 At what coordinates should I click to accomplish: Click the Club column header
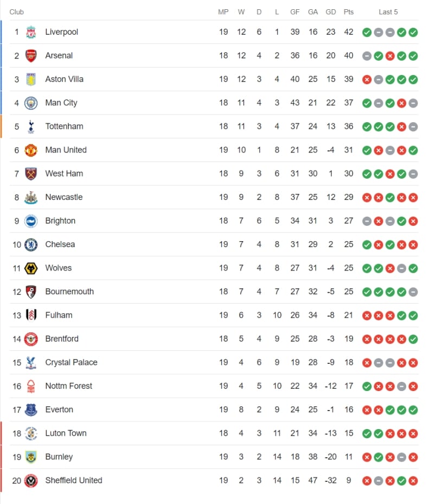tap(17, 12)
